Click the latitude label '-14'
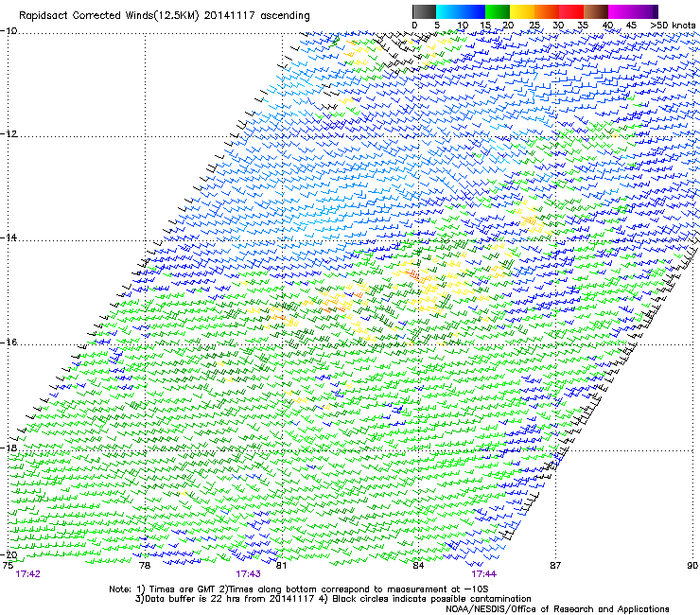Image resolution: width=700 pixels, height=615 pixels. click(x=8, y=237)
